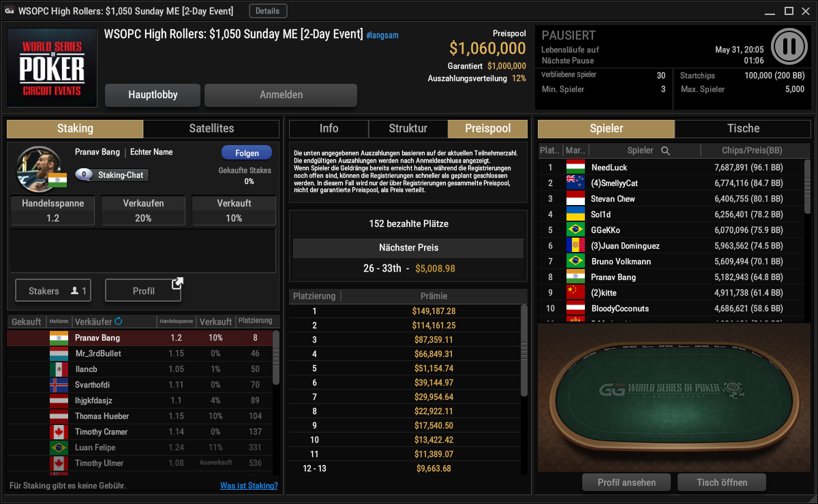This screenshot has width=818, height=504.
Task: Open the Hauptlobby
Action: [x=153, y=95]
